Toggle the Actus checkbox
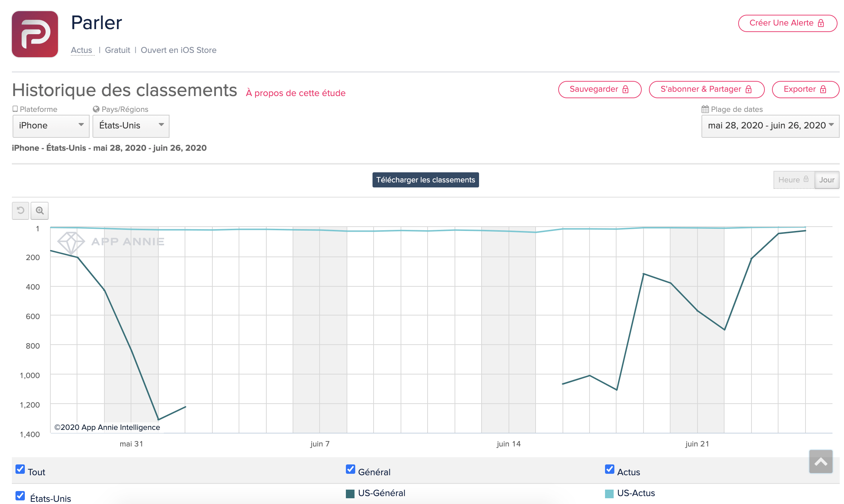Image resolution: width=844 pixels, height=504 pixels. [610, 469]
